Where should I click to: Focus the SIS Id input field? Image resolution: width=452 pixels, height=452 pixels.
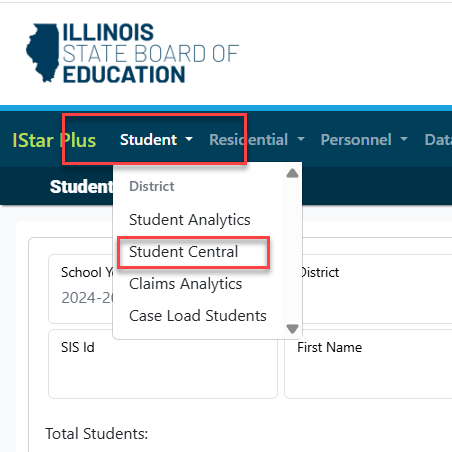pos(163,364)
